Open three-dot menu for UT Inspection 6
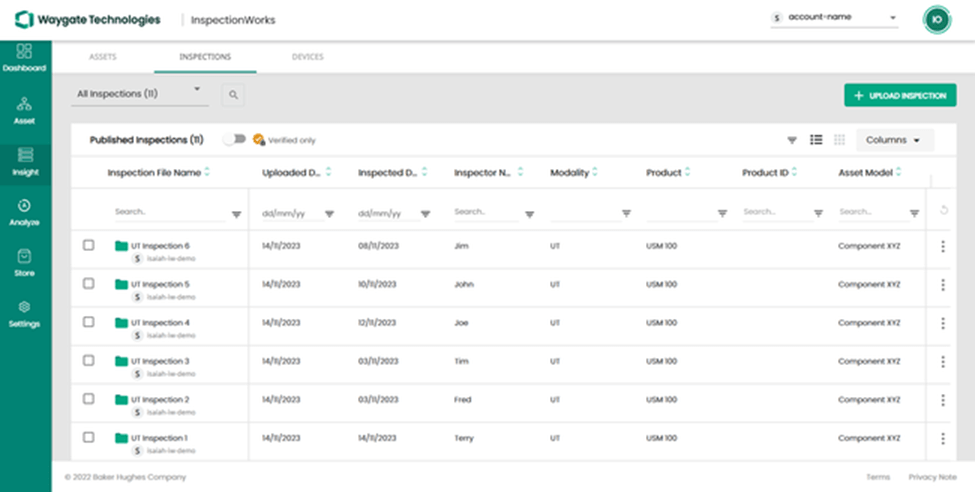This screenshot has height=492, width=975. click(942, 247)
